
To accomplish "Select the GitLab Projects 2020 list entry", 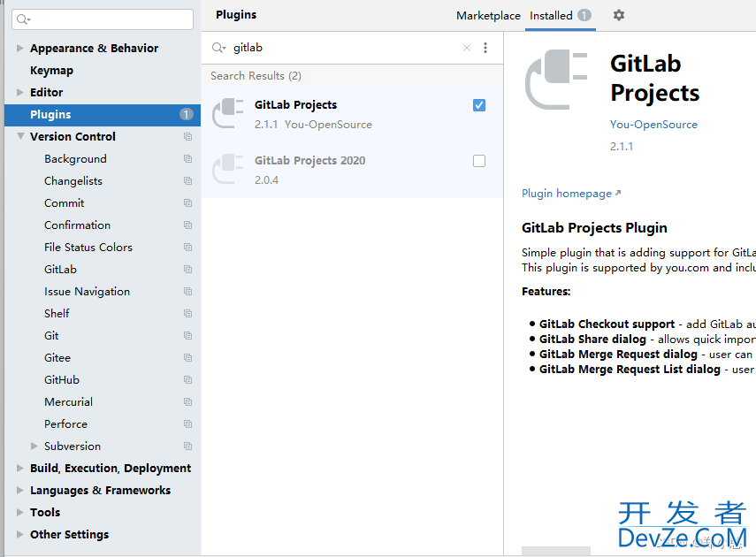I will (353, 170).
